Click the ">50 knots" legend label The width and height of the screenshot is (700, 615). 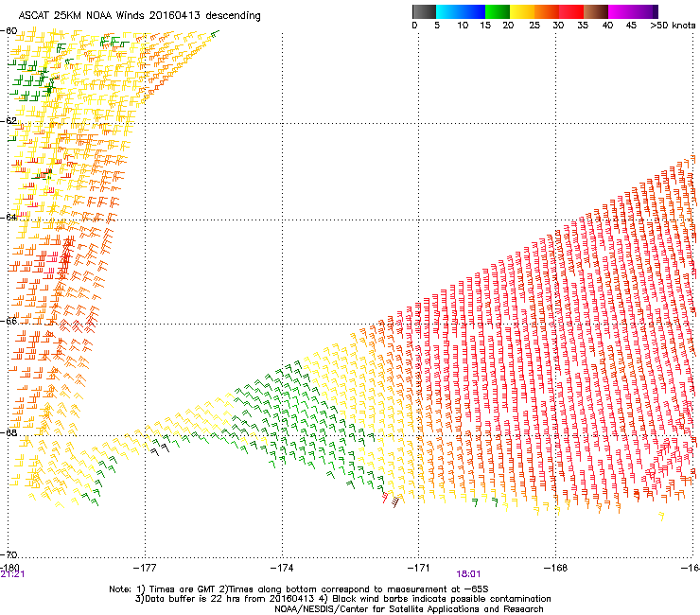tap(673, 26)
